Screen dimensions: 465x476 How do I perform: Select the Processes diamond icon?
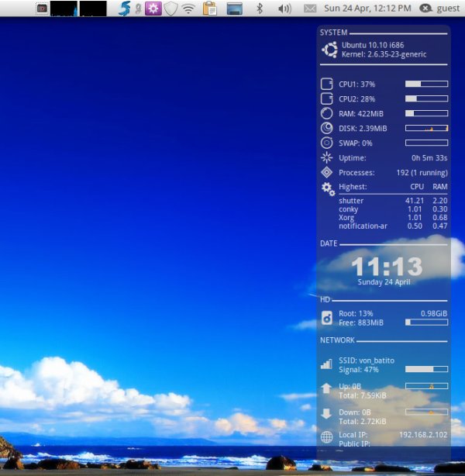[x=327, y=172]
